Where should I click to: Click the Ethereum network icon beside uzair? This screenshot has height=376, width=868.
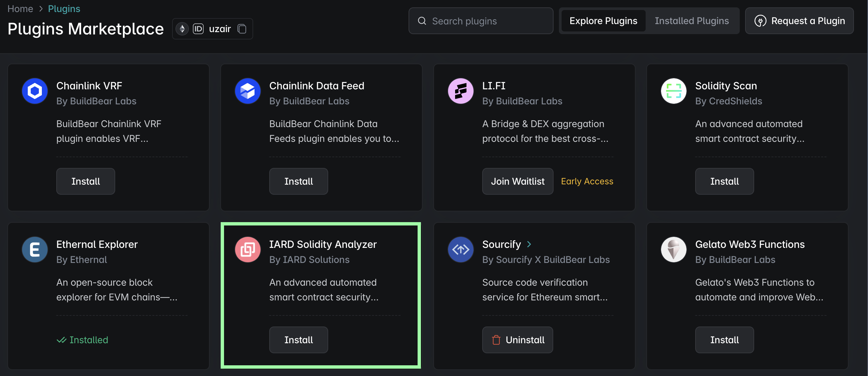click(182, 29)
